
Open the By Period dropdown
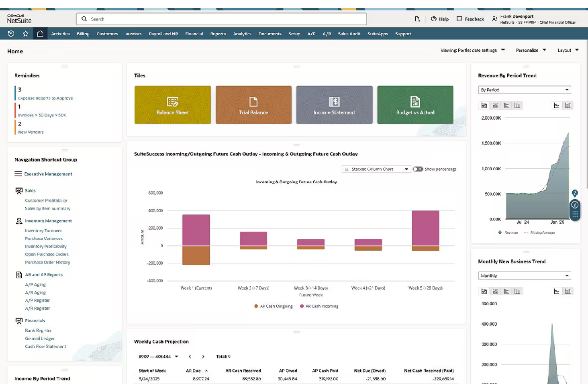click(x=524, y=90)
